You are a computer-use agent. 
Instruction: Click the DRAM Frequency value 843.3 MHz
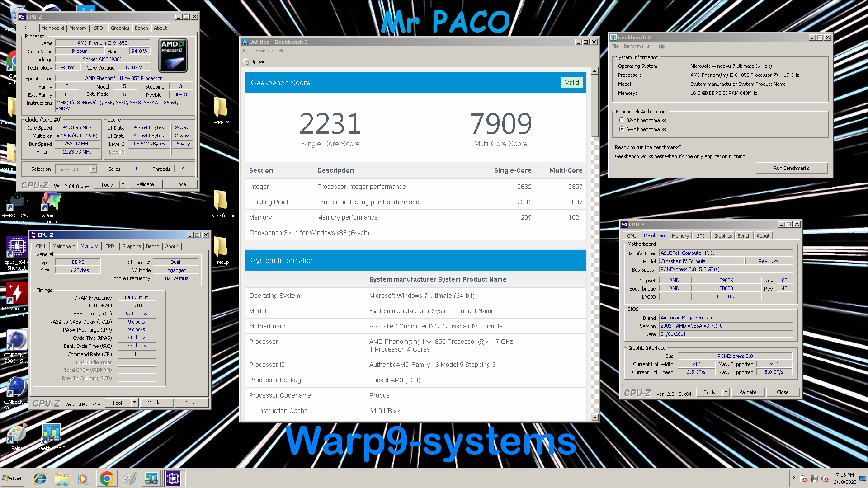137,298
